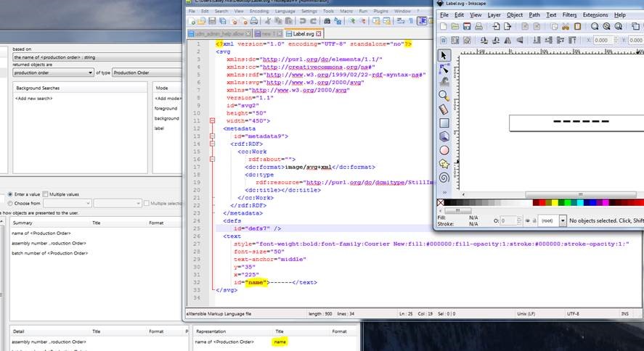This screenshot has height=351, width=644.
Task: Select the 'Enter a value' radio button
Action: (x=10, y=194)
